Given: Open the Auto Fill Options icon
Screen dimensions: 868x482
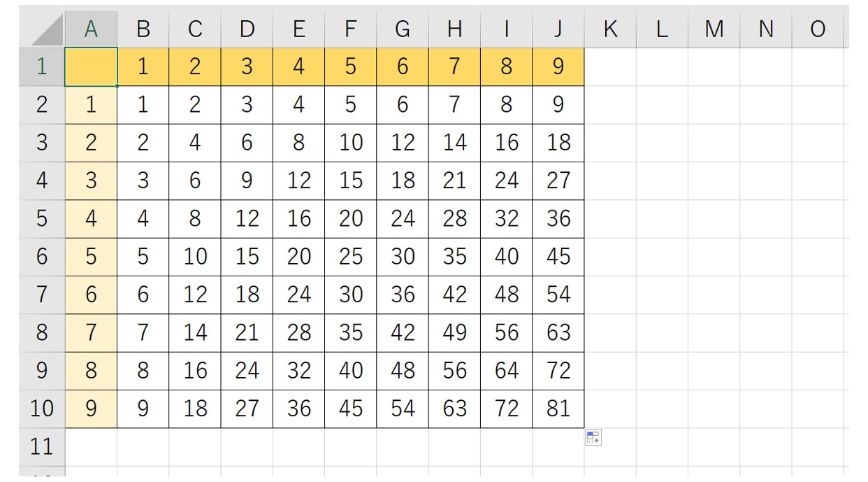Looking at the screenshot, I should 593,438.
